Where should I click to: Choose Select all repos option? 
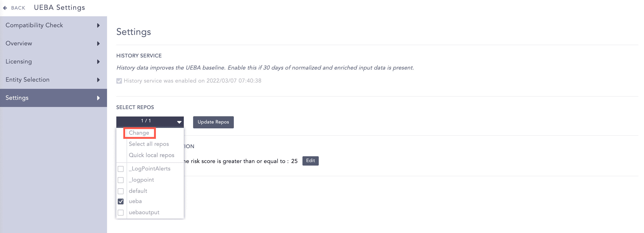coord(149,144)
